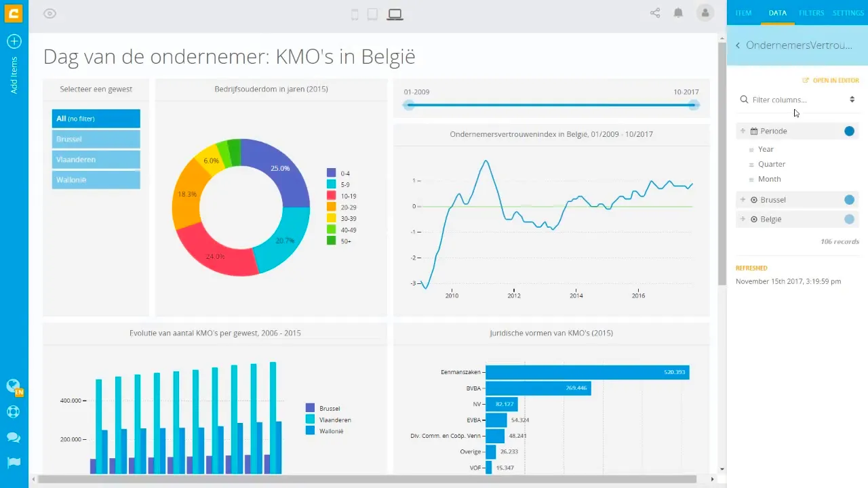Toggle the 30-39 legend entry
868x488 pixels.
(341, 218)
